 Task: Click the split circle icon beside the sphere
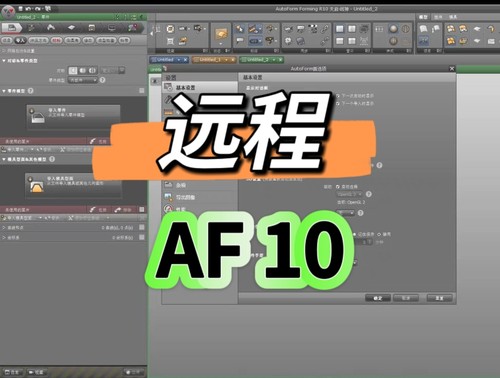406,29
